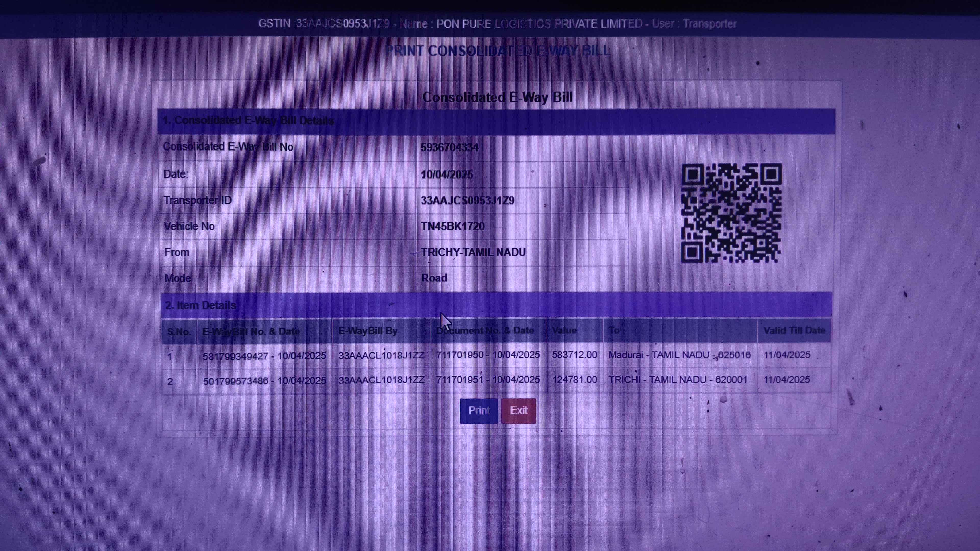
Task: Click the Mode value Road
Action: [434, 278]
